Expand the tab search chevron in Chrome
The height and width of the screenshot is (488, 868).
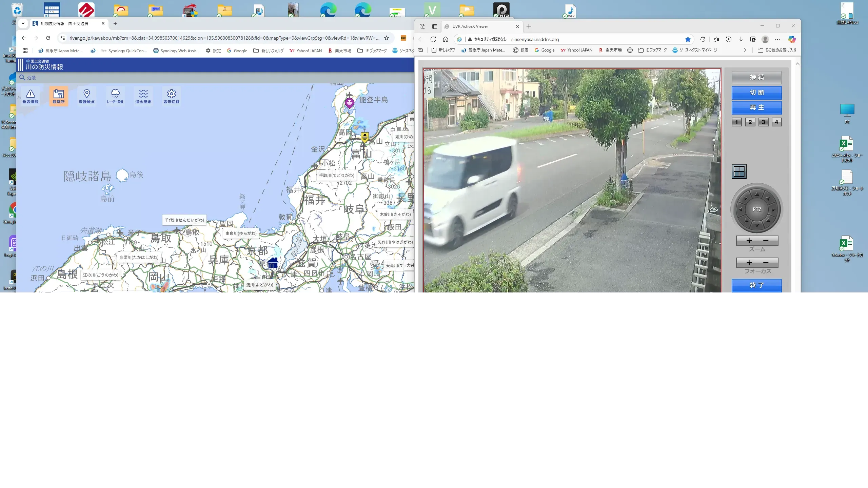click(23, 23)
